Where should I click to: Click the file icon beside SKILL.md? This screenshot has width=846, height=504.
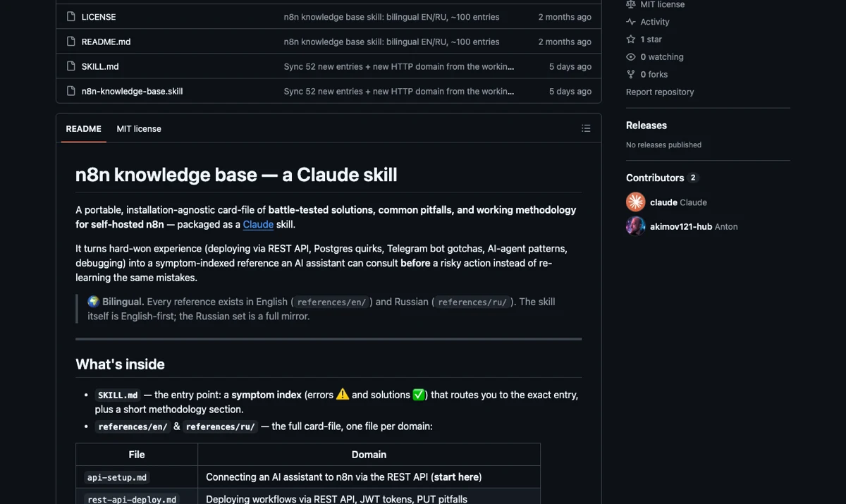pyautogui.click(x=70, y=66)
